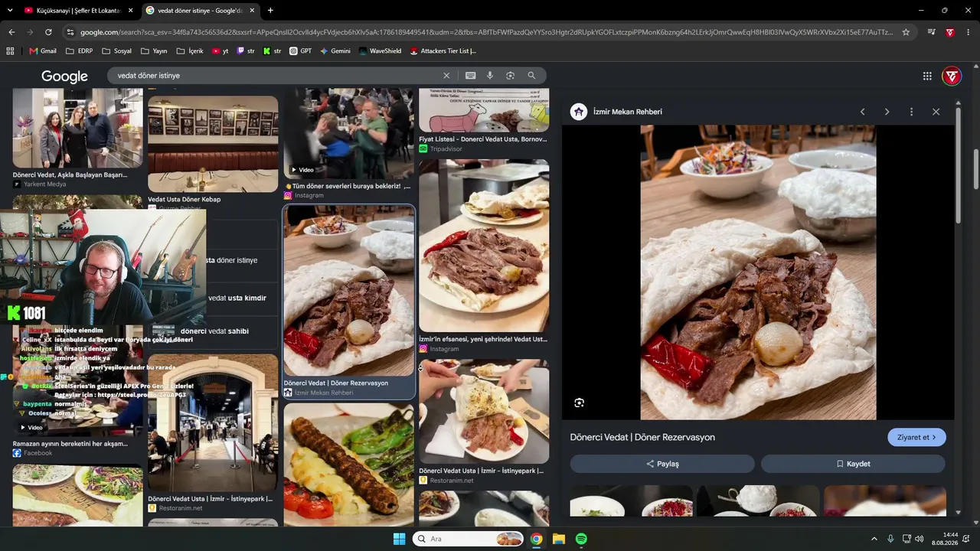Open the Windows Start menu
Image resolution: width=980 pixels, height=551 pixels.
(399, 539)
